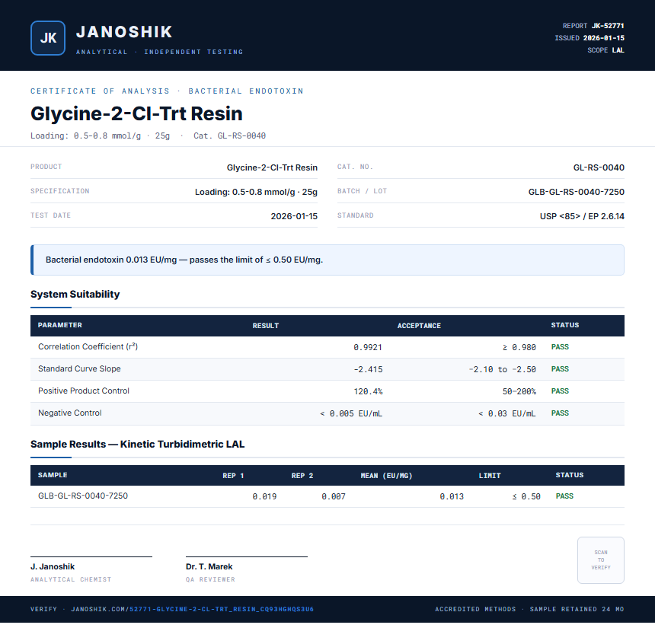Click the subtitle line with Cat. GL-RS-0040

[149, 135]
